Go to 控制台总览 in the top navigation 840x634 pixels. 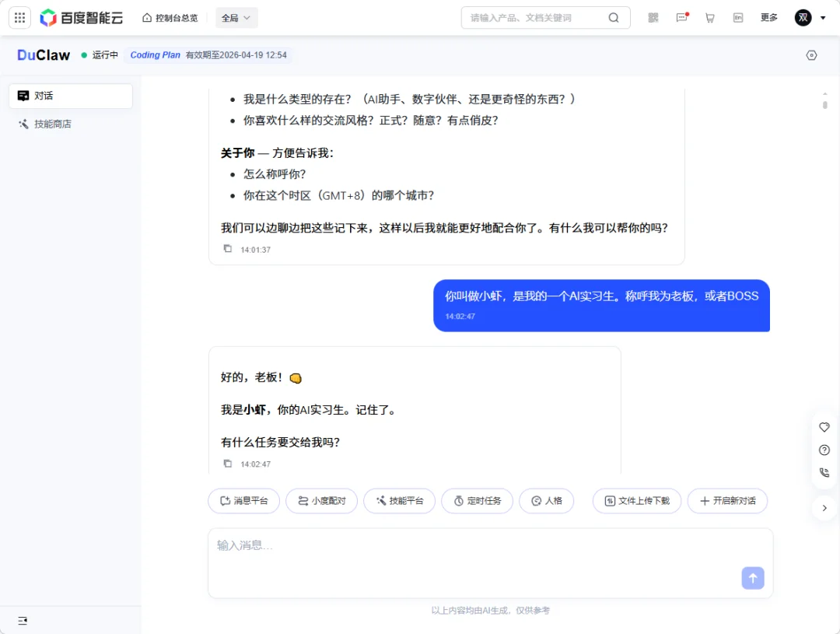[x=170, y=17]
